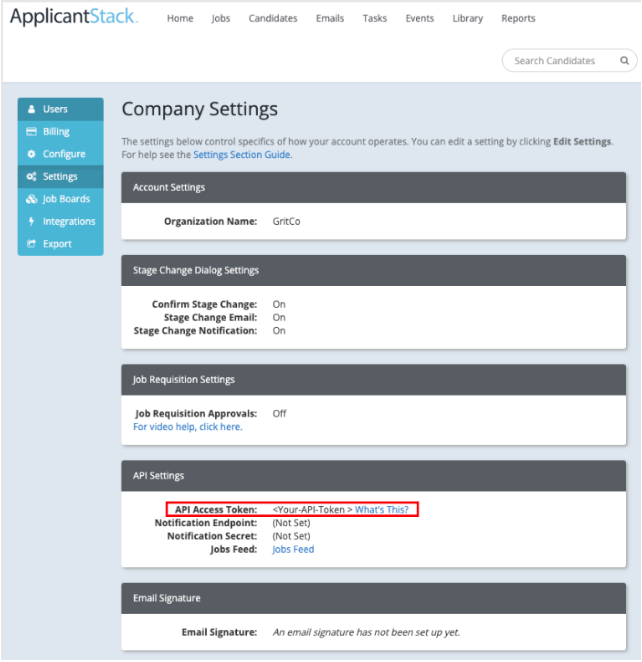Click the API Settings panel header
The width and height of the screenshot is (642, 662).
point(374,476)
